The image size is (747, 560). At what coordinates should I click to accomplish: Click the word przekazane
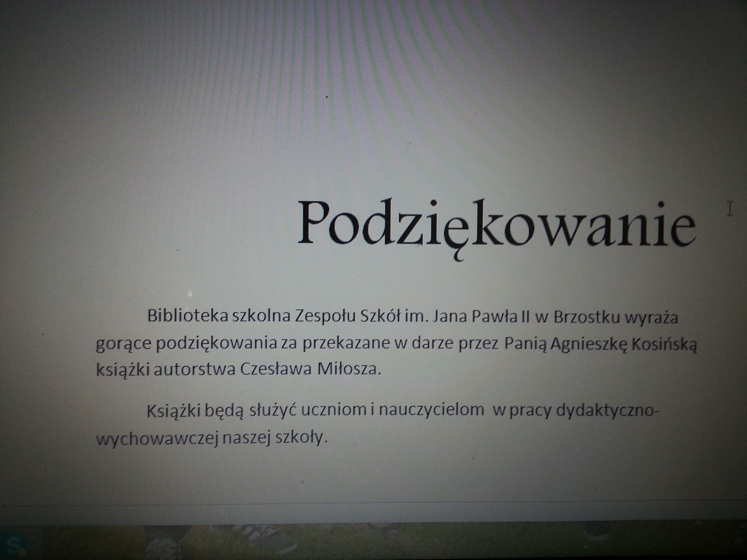346,344
